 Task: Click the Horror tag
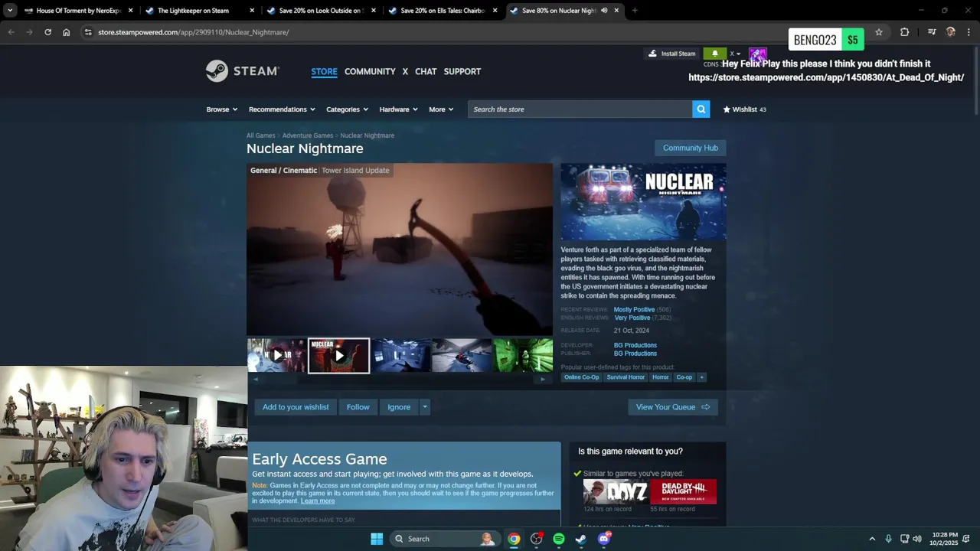click(661, 377)
